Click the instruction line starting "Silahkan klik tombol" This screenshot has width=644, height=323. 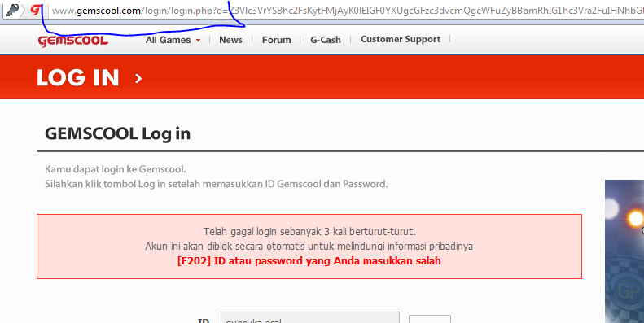coord(216,184)
